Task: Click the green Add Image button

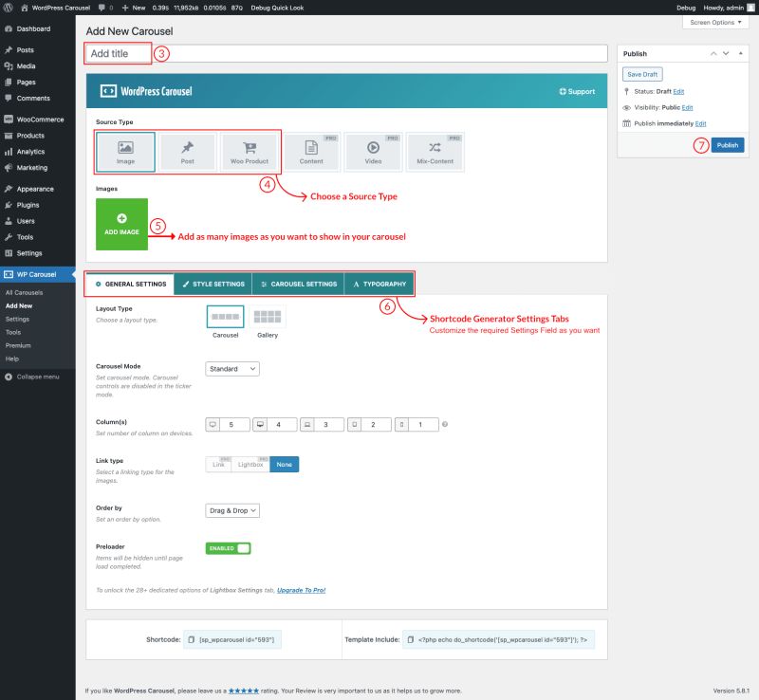Action: (x=121, y=226)
